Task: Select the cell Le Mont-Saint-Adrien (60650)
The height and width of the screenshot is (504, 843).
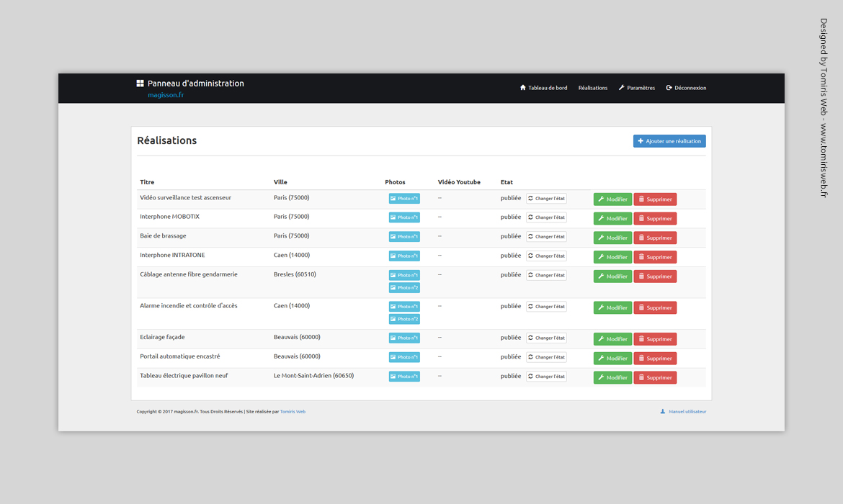Action: point(313,376)
